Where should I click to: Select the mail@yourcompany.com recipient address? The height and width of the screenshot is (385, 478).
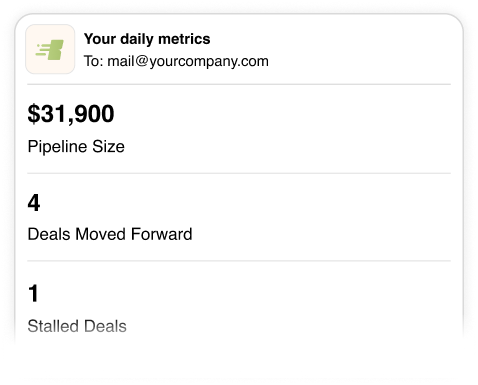188,61
